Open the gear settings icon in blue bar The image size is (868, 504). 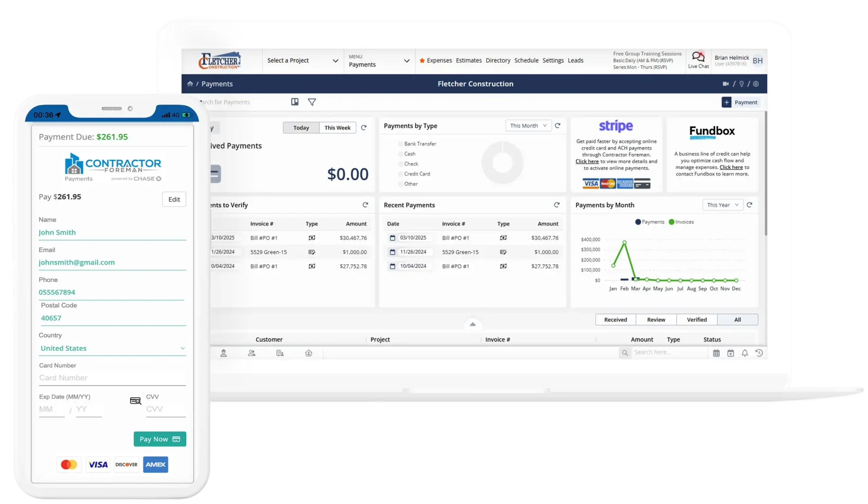tap(756, 84)
